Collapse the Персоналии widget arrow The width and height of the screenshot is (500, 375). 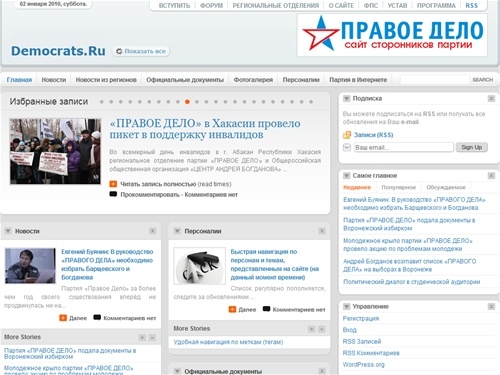tap(178, 231)
